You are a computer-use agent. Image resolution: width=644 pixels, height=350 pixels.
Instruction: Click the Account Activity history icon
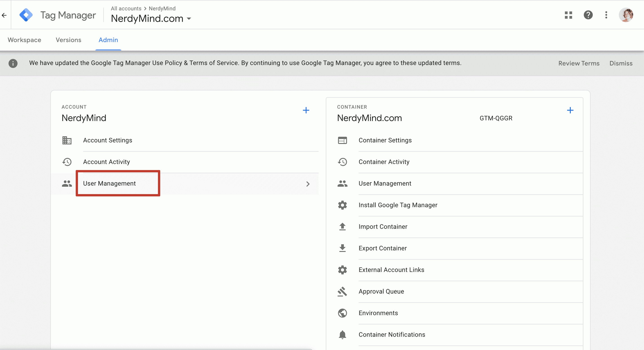(x=67, y=162)
